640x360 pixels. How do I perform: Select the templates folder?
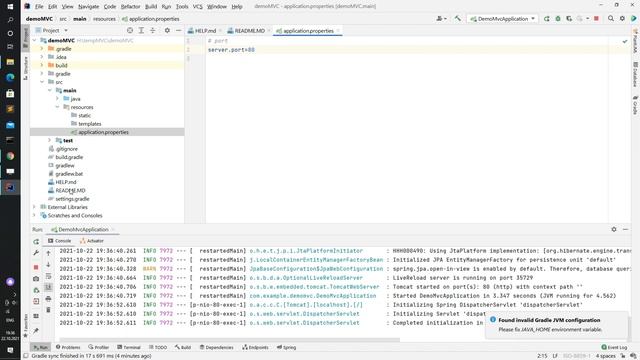89,124
